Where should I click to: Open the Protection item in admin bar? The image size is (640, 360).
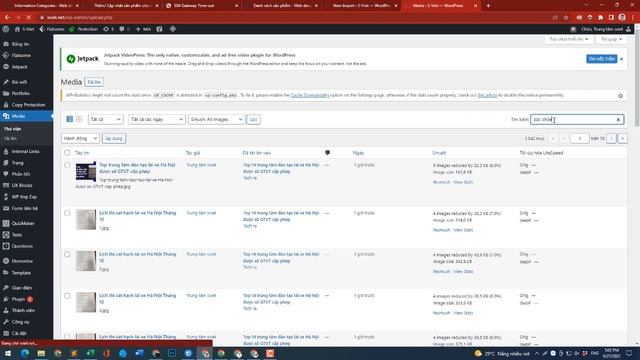coord(84,29)
